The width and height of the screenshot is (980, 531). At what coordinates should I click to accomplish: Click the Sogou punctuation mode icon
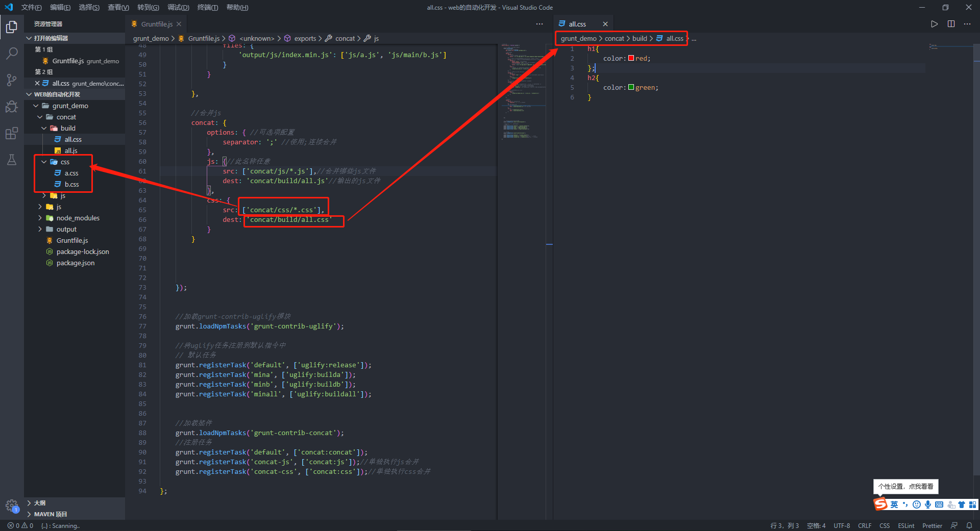coord(905,504)
